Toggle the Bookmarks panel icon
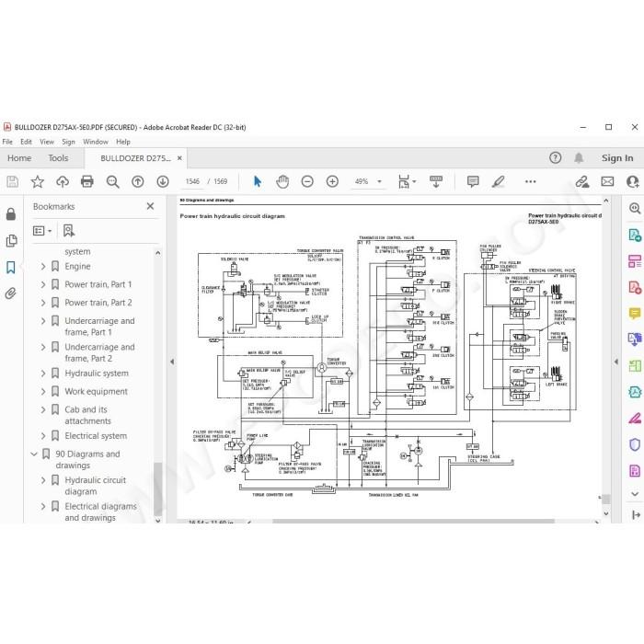Screen dimensions: 644x644 (x=11, y=268)
